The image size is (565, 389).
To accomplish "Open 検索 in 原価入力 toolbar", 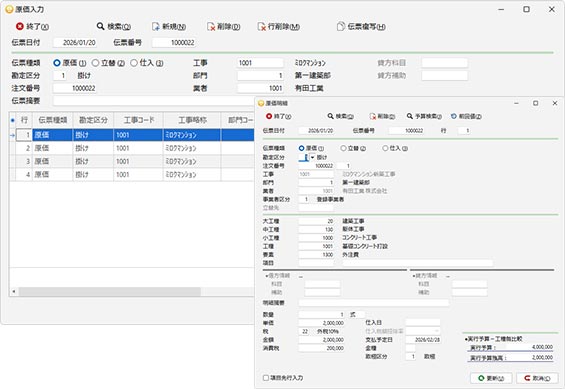I will click(114, 26).
